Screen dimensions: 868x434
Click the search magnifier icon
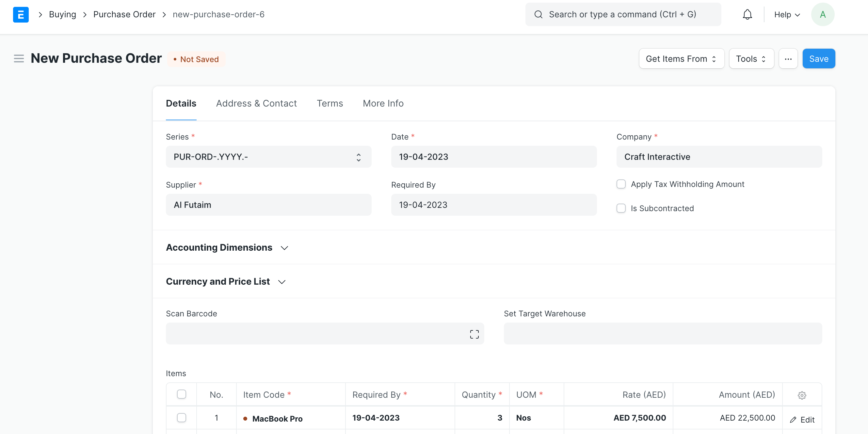538,14
